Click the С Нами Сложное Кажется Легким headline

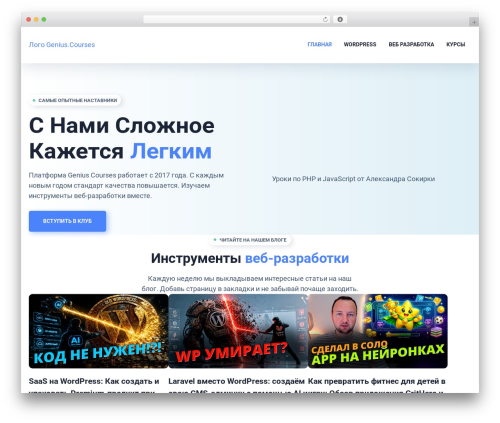click(x=122, y=138)
